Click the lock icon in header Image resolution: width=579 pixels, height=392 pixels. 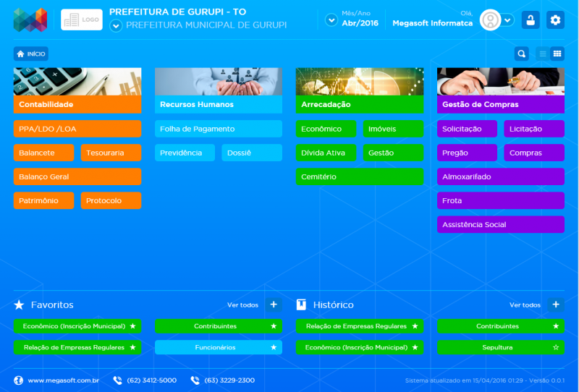point(531,20)
